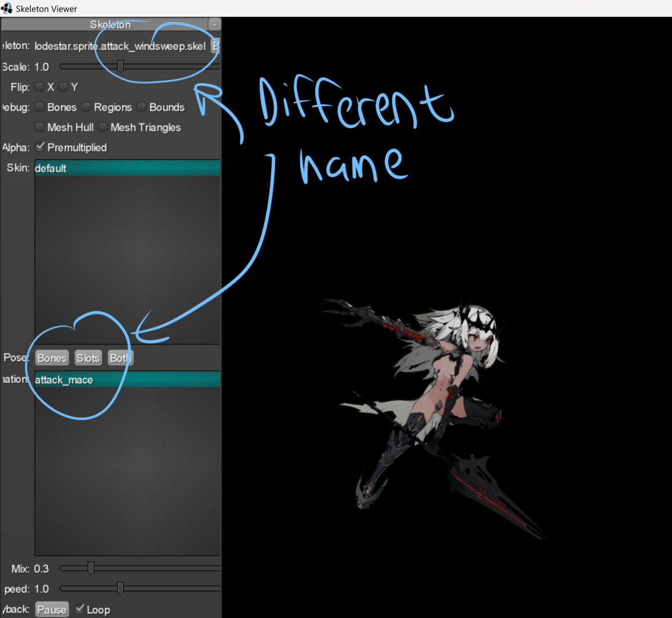Viewport: 672px width, 618px height.
Task: Enable Mesh Triangles debug checkbox
Action: pos(103,127)
